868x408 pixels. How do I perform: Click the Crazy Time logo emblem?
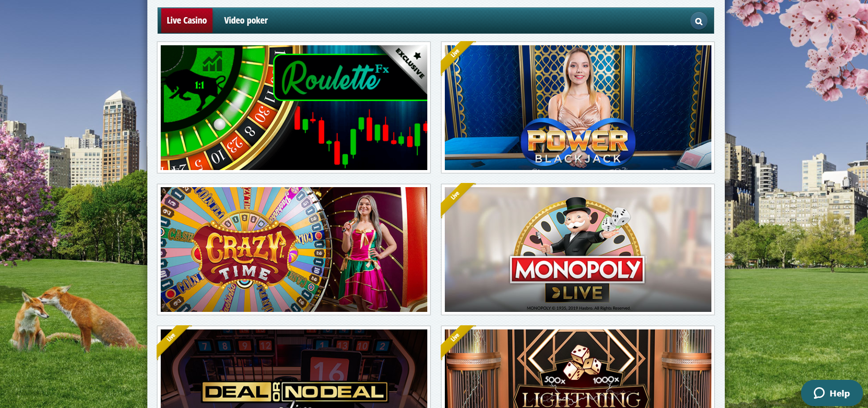[243, 256]
